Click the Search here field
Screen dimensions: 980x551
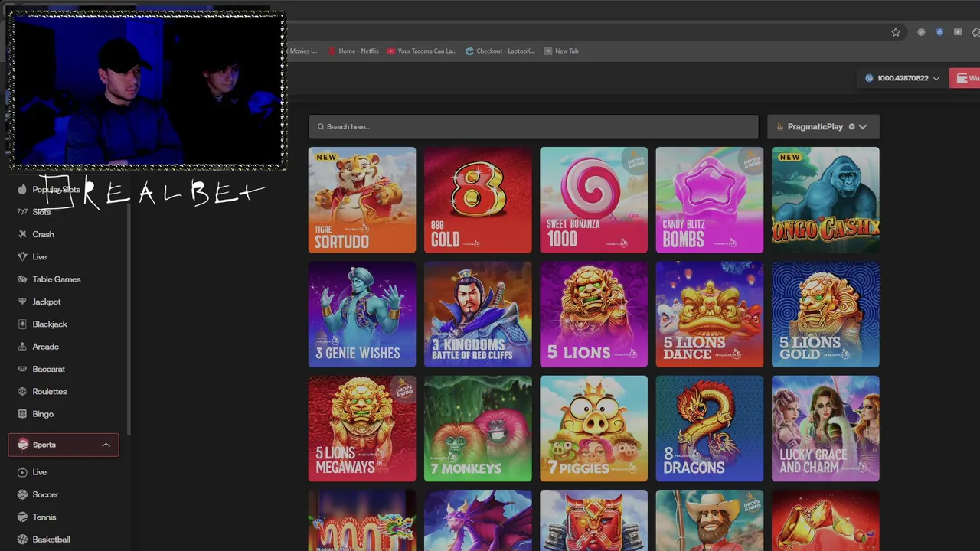[x=533, y=127]
